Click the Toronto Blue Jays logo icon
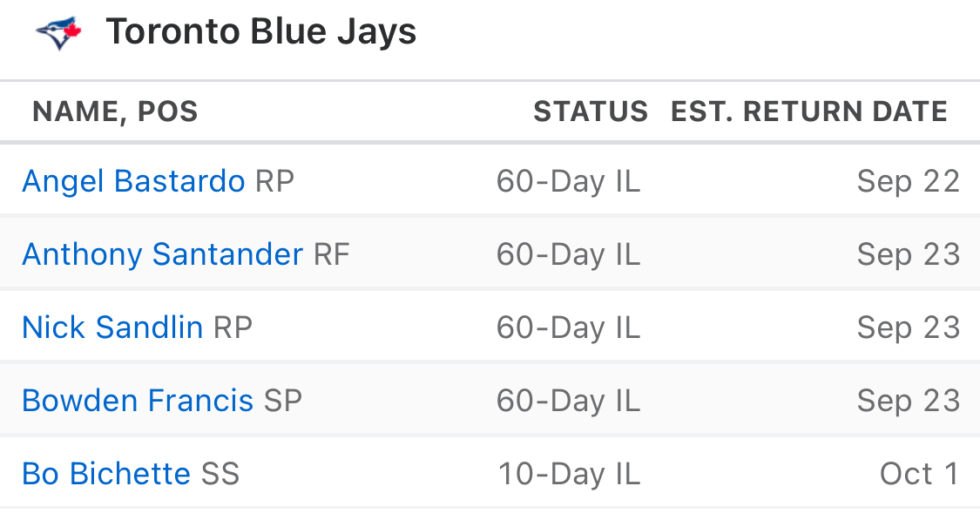 click(58, 33)
